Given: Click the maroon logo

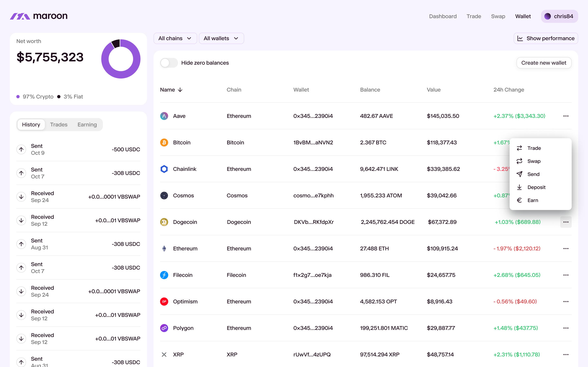Looking at the screenshot, I should pos(39,16).
